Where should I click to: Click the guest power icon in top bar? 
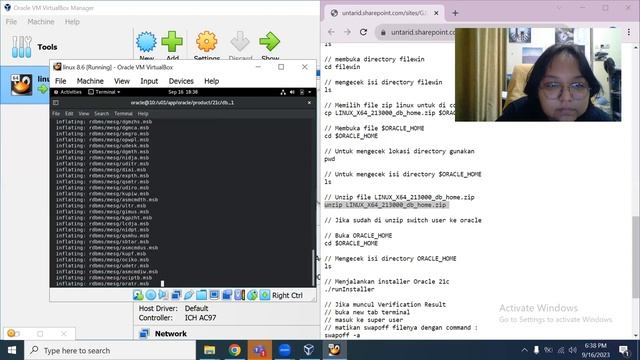(302, 92)
